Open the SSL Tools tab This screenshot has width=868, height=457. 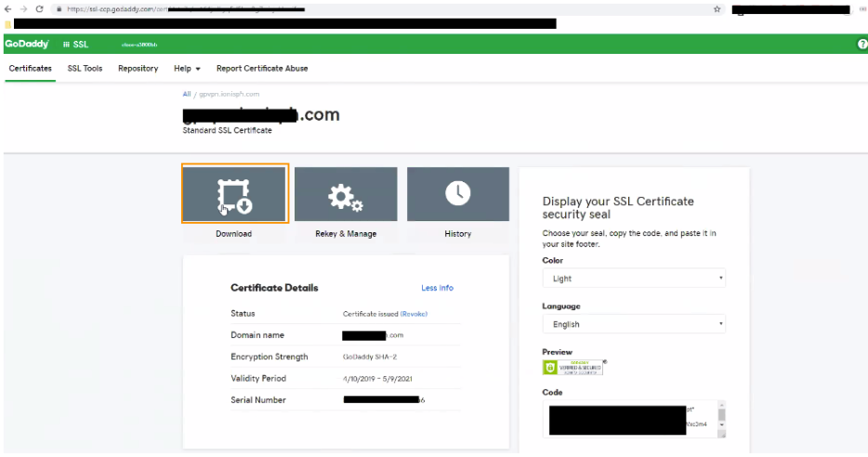click(85, 69)
